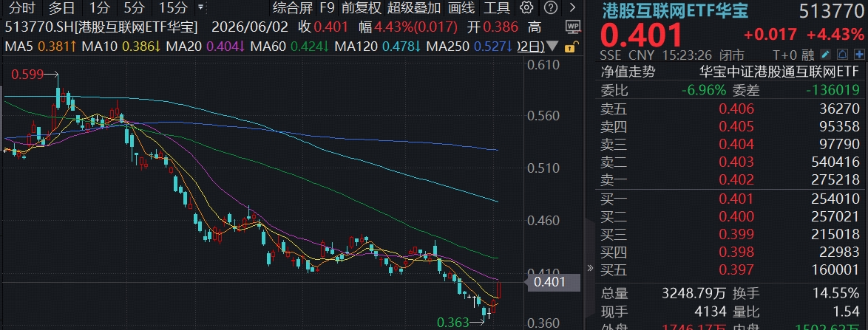
Task: Click 委差 value -136019
Action: [832, 89]
